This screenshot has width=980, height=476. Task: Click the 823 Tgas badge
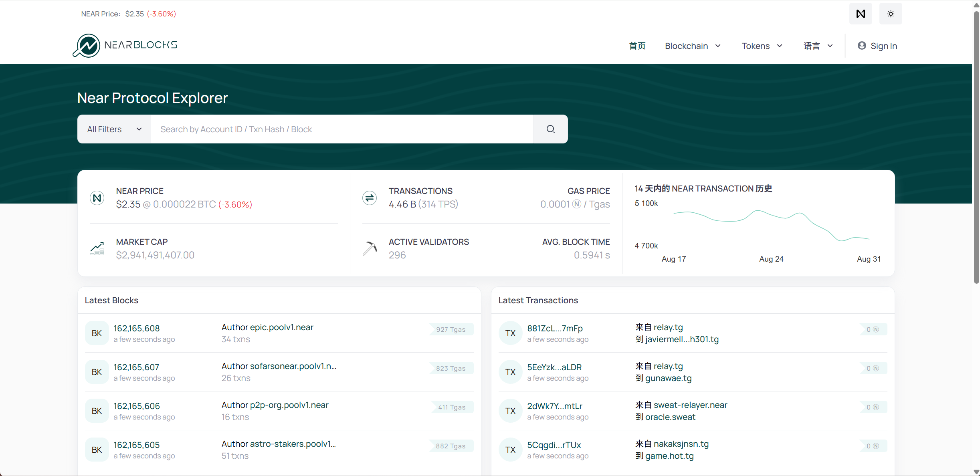(451, 368)
